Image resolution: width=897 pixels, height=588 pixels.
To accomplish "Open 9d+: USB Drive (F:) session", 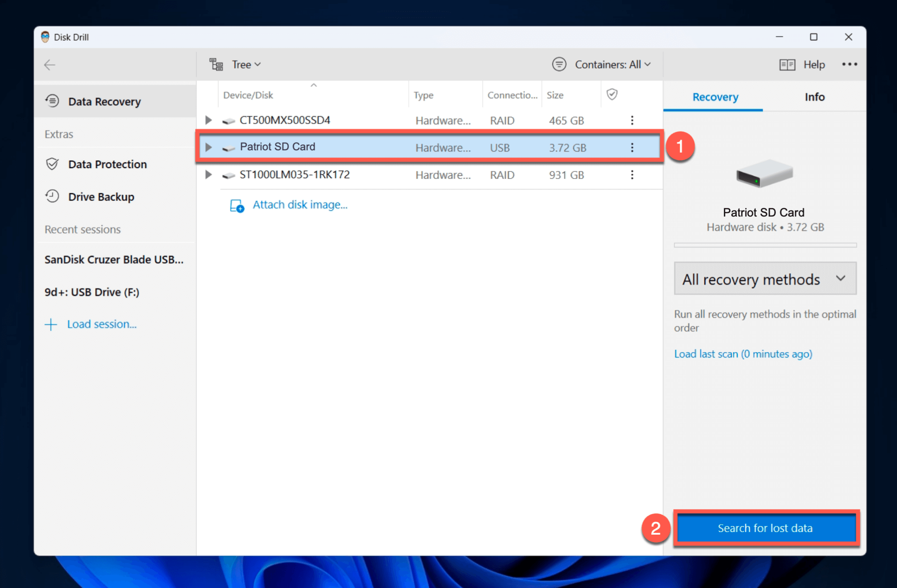I will pos(92,292).
